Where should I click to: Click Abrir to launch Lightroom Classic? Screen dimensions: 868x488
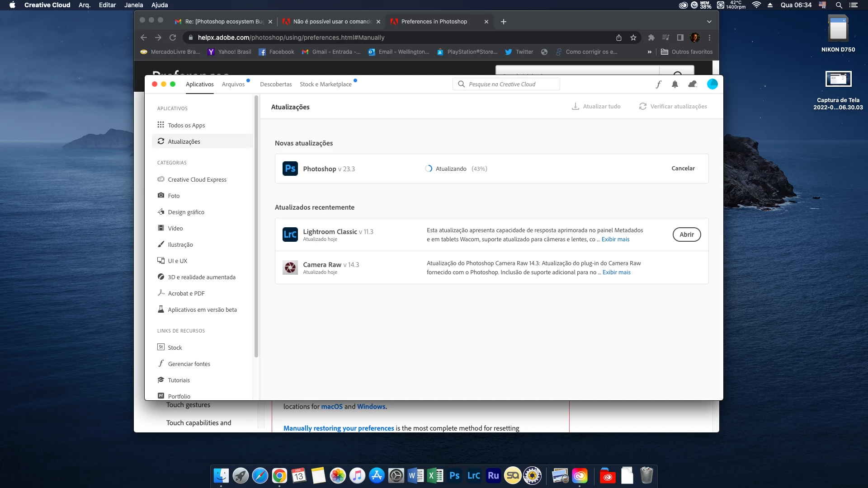686,235
